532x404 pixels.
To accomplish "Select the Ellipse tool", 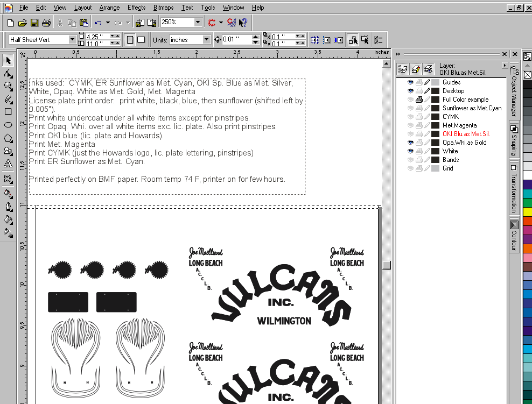I will pos(8,125).
